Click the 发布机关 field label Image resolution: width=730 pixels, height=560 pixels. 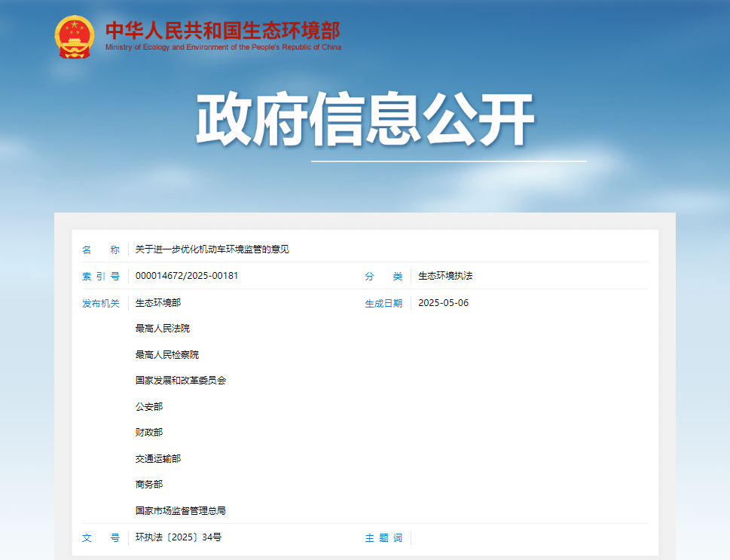(100, 303)
